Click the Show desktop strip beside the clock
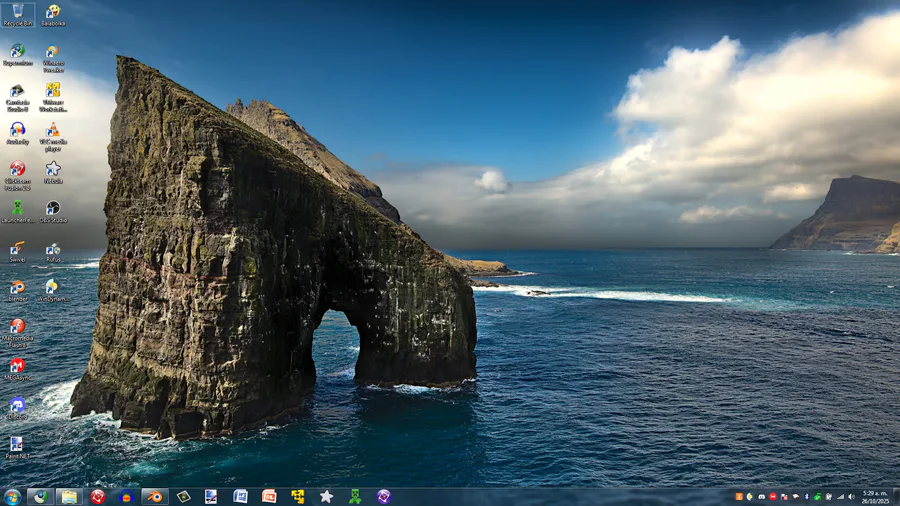 (x=896, y=497)
